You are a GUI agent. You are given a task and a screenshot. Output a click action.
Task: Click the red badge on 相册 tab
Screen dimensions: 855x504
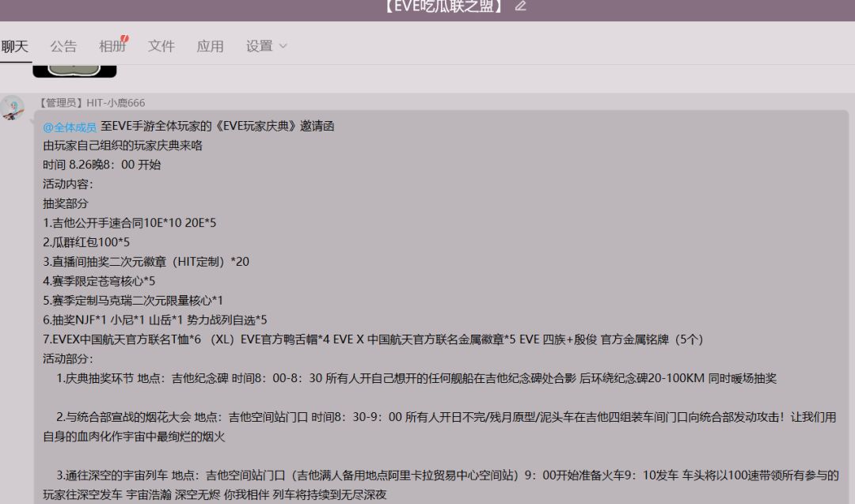(x=125, y=39)
